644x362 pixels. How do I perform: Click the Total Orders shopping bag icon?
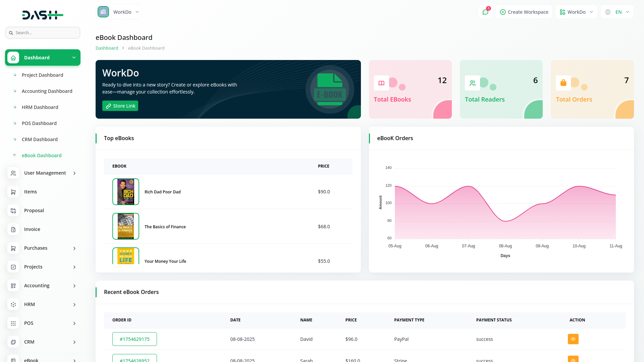tap(563, 83)
